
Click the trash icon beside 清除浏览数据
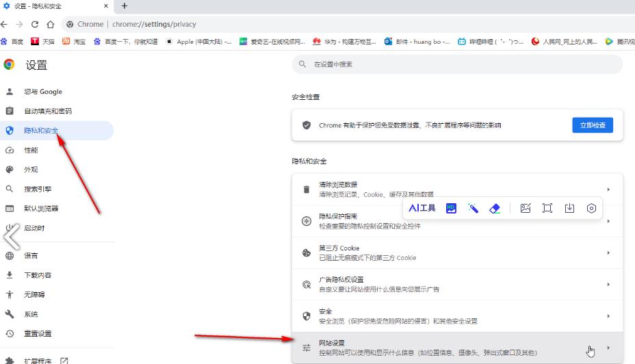pyautogui.click(x=307, y=190)
